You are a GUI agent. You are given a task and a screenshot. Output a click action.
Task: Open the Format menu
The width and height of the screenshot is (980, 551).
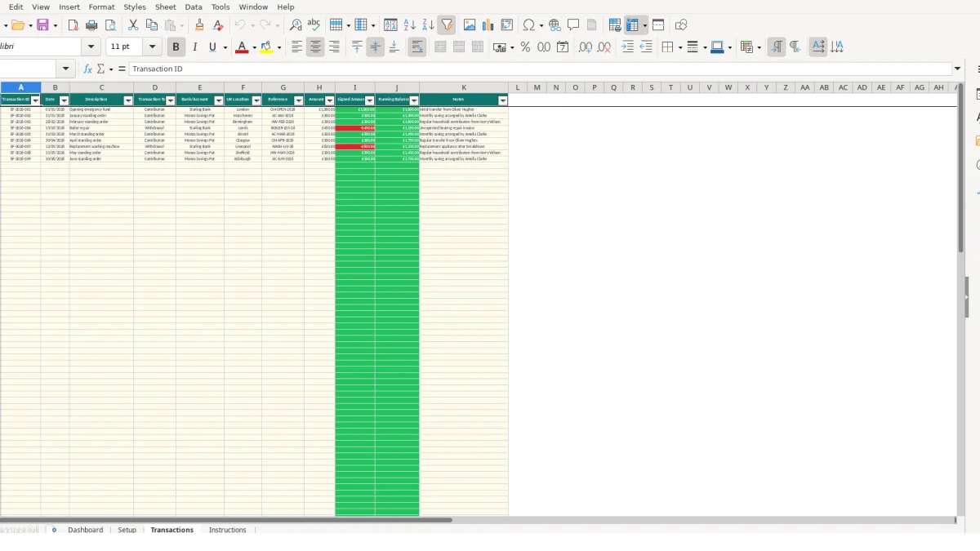click(102, 7)
